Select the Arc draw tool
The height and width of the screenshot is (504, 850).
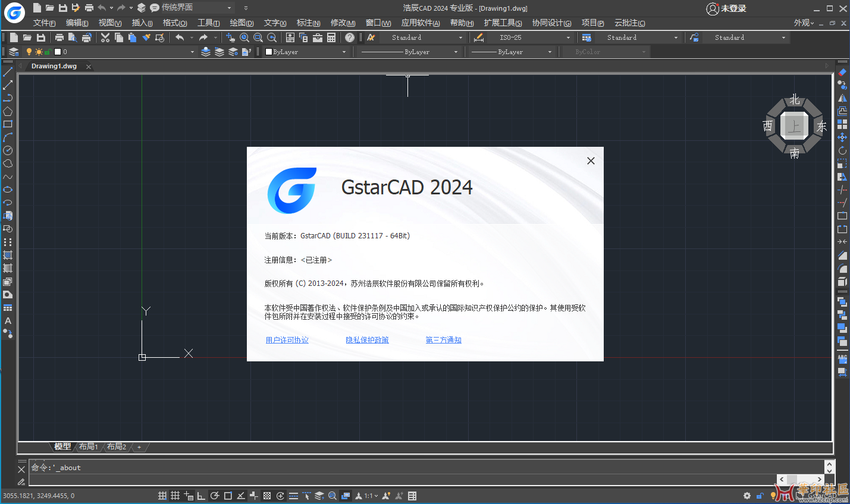pos(8,137)
